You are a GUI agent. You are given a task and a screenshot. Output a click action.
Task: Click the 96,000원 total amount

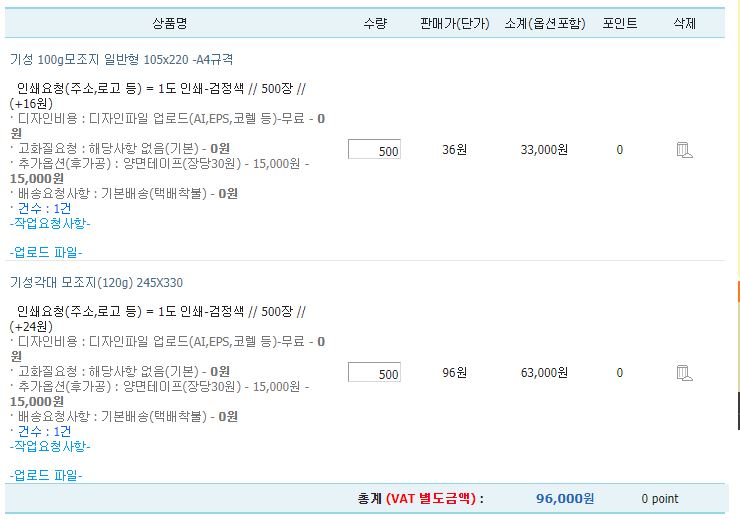(x=565, y=498)
